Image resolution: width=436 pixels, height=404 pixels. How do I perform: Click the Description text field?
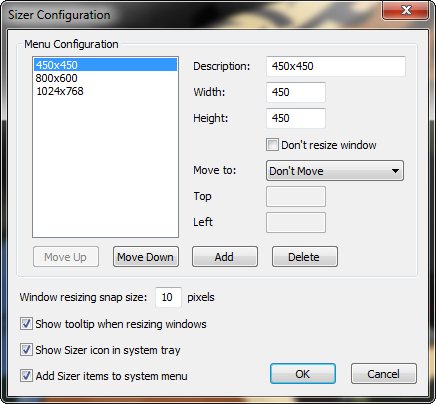click(336, 66)
